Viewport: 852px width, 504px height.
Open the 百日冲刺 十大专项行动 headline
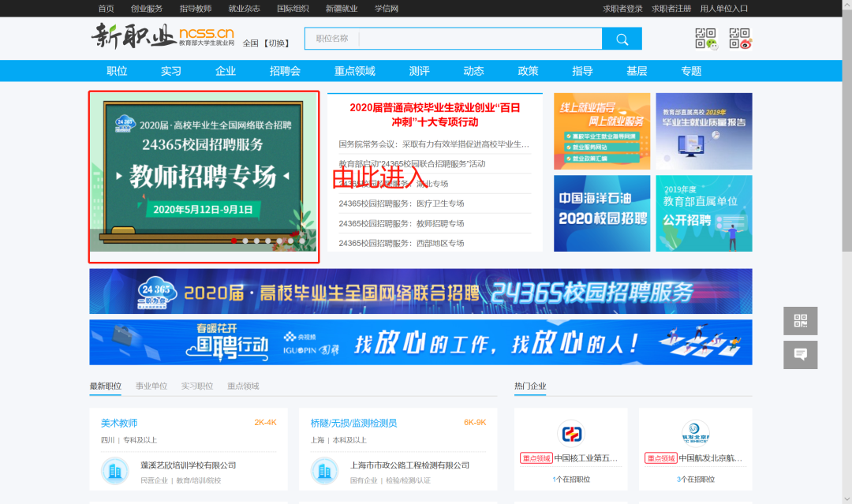click(x=435, y=114)
